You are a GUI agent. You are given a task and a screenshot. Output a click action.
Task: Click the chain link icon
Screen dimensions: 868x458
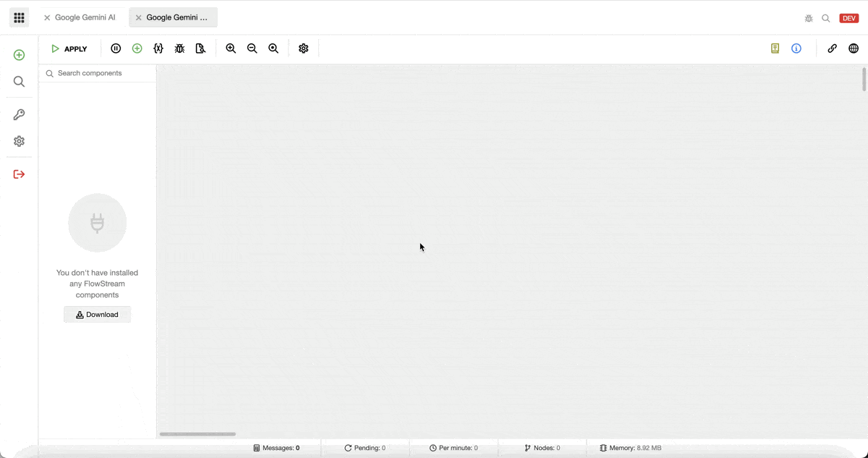[x=833, y=48]
